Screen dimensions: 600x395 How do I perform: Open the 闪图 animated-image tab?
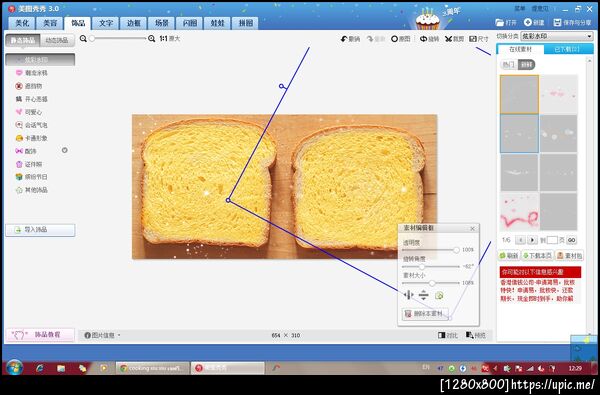[189, 23]
